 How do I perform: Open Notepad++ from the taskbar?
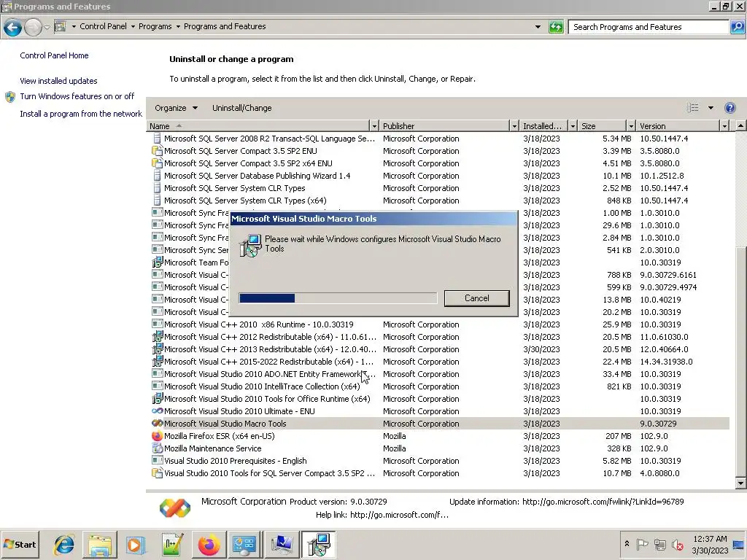point(172,545)
